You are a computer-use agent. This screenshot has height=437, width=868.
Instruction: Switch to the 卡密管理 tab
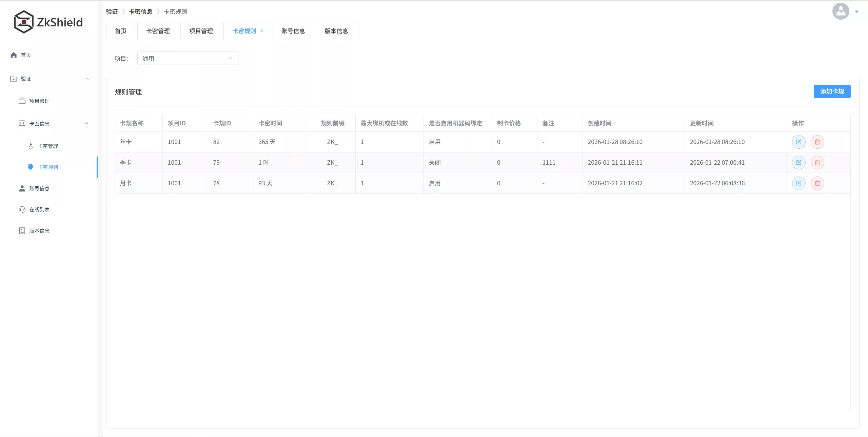click(x=158, y=31)
